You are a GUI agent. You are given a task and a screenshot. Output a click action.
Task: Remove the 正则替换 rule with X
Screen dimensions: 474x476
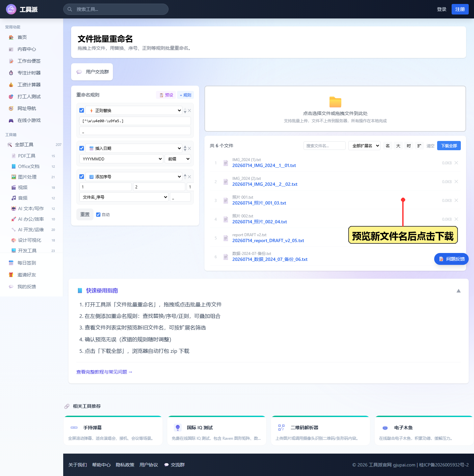point(190,111)
